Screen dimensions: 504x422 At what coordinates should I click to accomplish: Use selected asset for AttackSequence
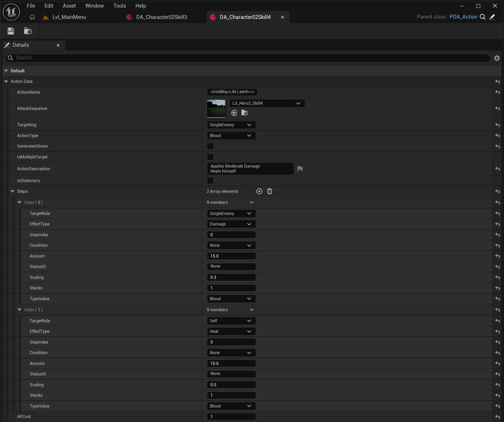(234, 113)
